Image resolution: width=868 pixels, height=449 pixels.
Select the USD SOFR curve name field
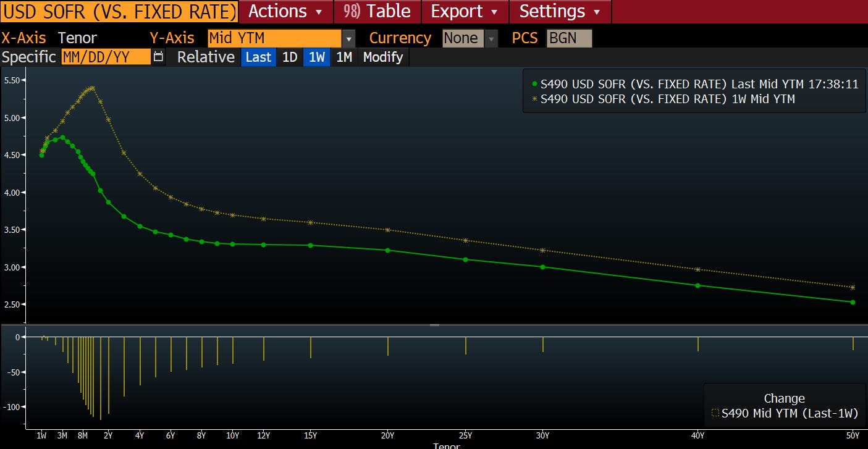point(119,11)
